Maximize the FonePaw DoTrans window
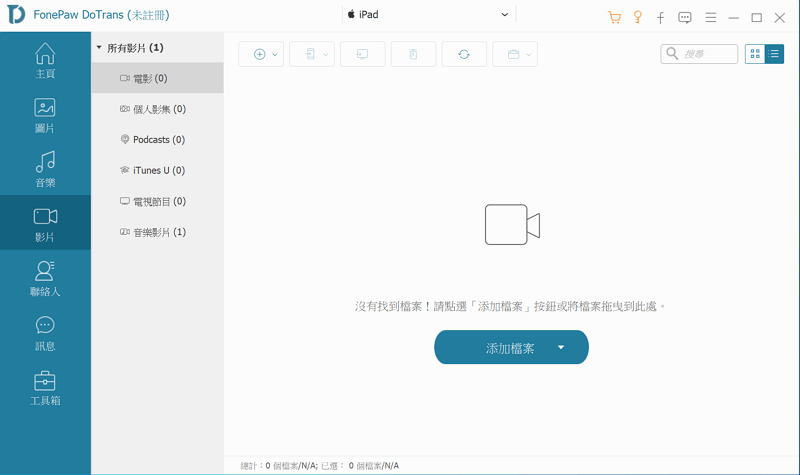 point(757,18)
